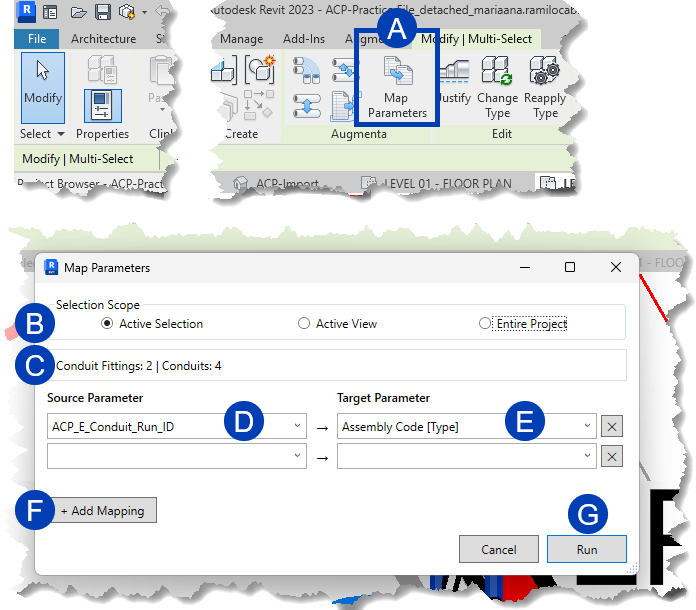Click the Map Parameters ribbon button

[397, 87]
